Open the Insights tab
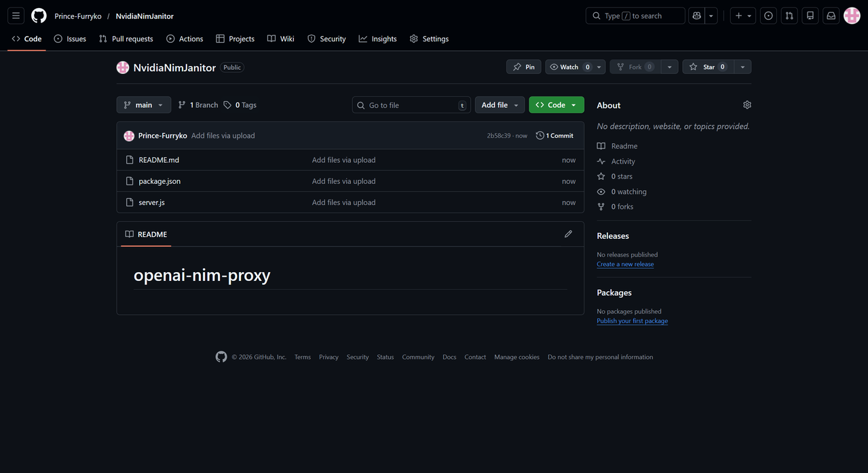 tap(378, 39)
